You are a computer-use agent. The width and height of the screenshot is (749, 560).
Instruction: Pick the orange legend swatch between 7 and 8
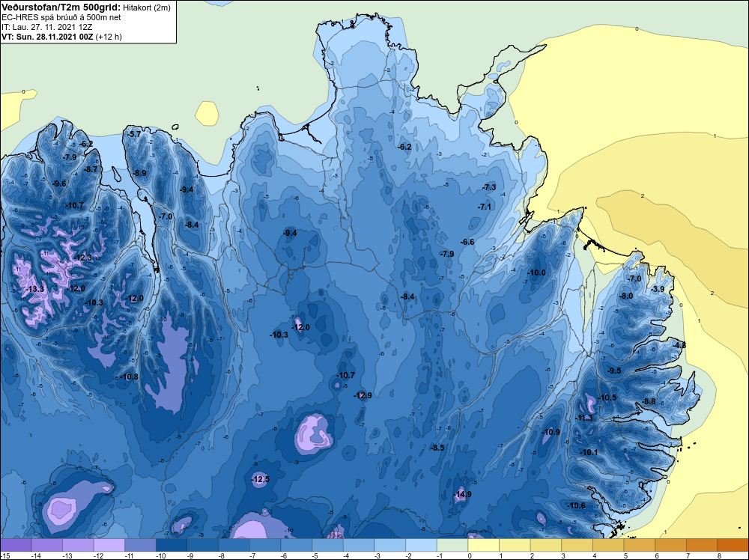click(702, 545)
